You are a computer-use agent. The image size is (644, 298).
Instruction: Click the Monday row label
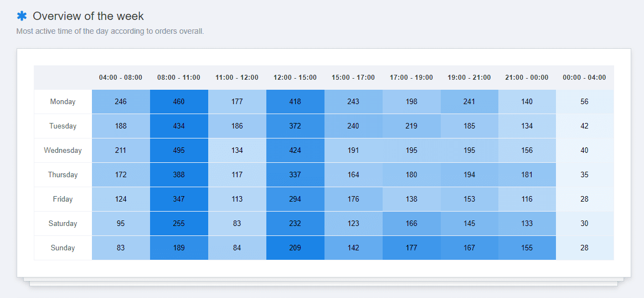[x=63, y=101]
